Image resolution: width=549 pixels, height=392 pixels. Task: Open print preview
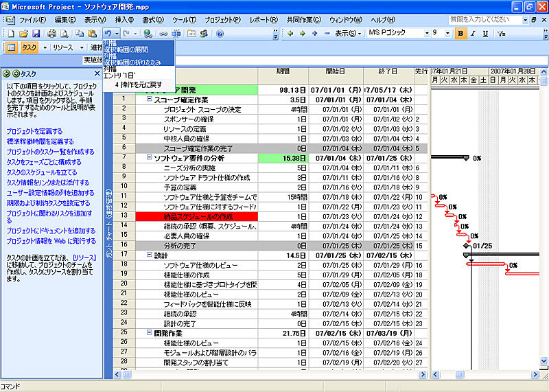(65, 34)
